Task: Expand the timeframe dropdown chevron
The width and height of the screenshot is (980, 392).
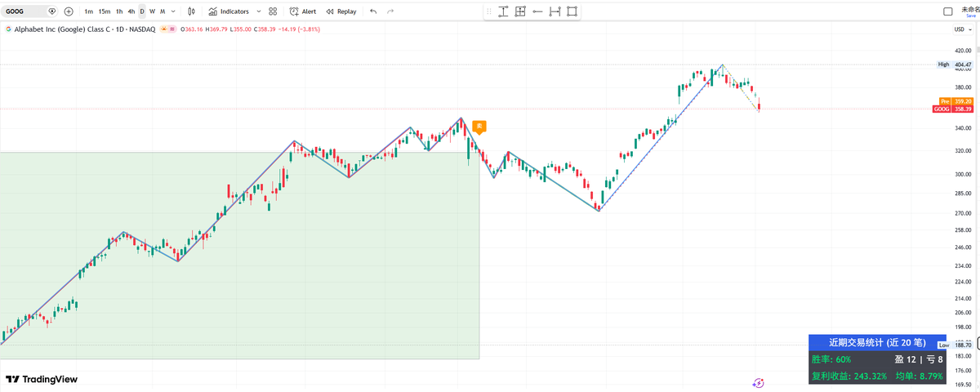Action: (173, 11)
